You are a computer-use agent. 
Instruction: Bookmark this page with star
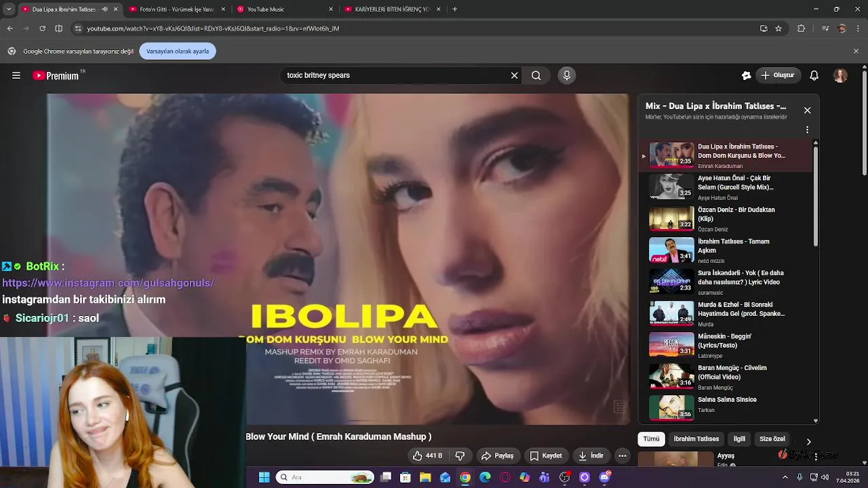(x=778, y=28)
